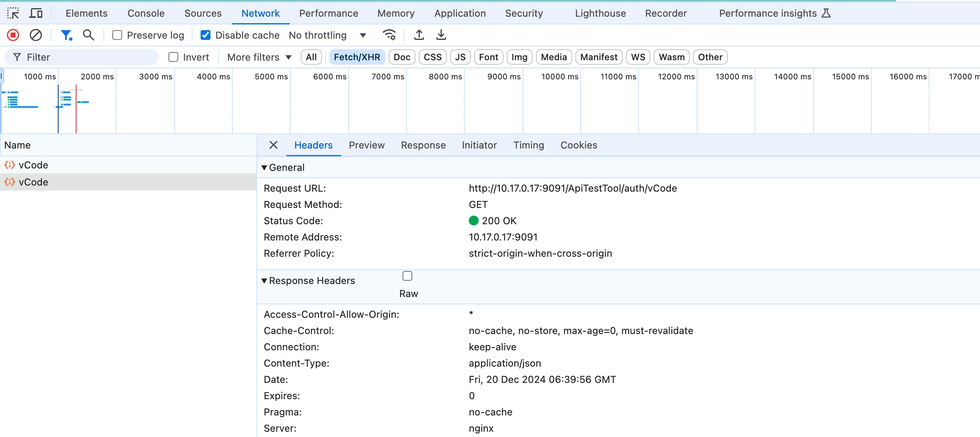
Task: Click the selected vCode request icon
Action: (x=10, y=182)
